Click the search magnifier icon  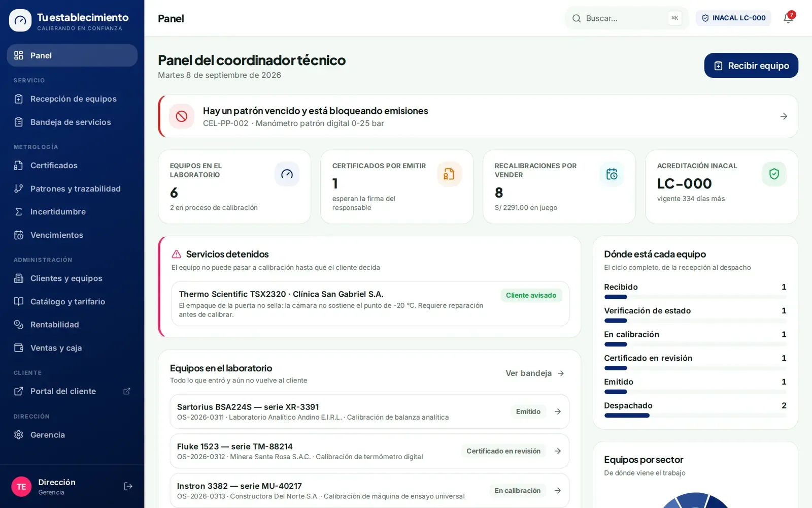577,18
